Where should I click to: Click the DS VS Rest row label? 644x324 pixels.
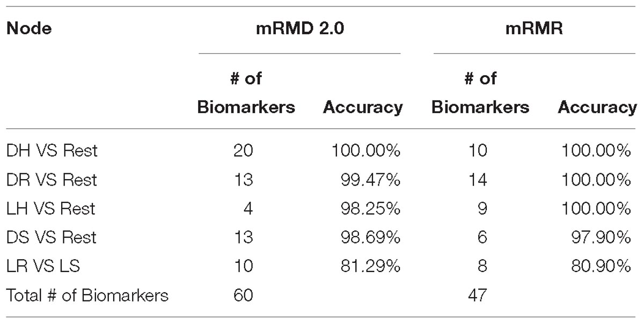tap(52, 238)
